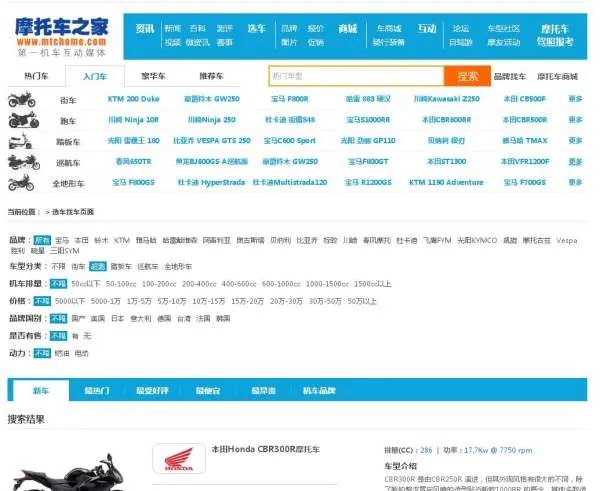Select the 三阳SYM brand filter
Viewport: 600px width, 491px height.
[x=65, y=251]
